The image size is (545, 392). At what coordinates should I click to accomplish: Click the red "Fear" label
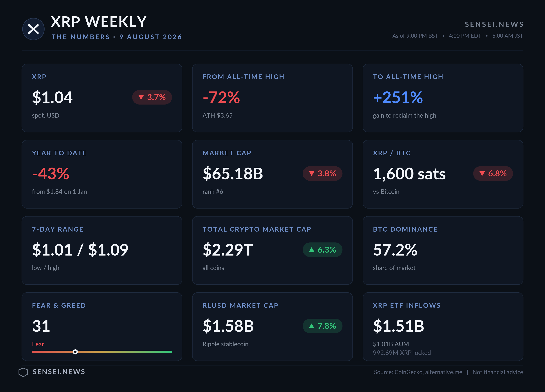38,344
